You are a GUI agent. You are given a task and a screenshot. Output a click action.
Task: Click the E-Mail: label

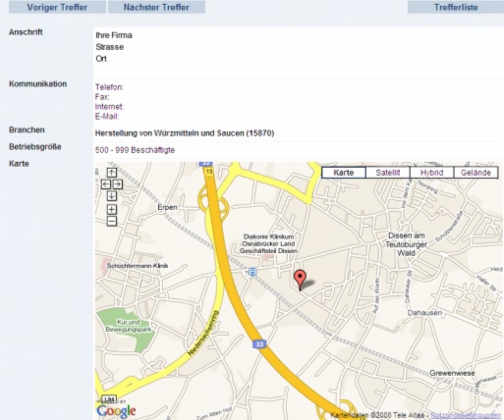(107, 117)
